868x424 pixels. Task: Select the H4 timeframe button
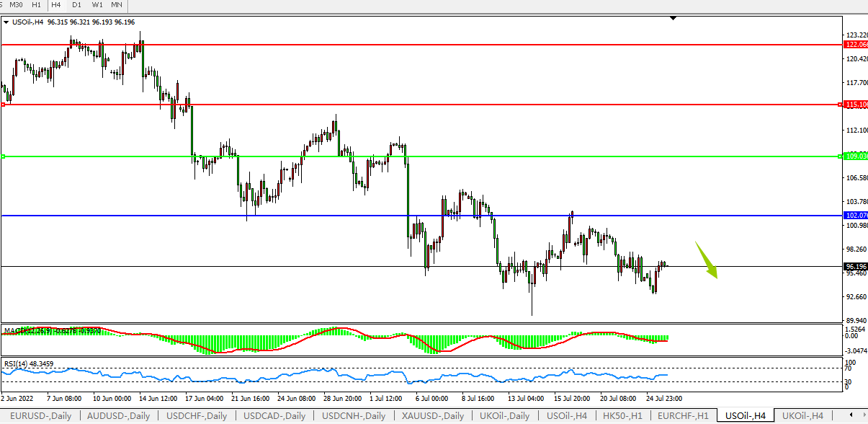56,5
